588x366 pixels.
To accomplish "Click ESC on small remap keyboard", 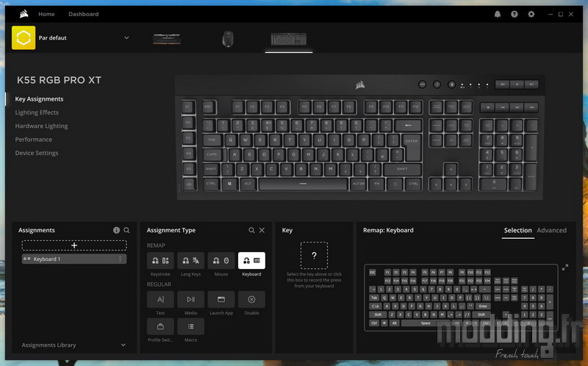I will click(372, 272).
